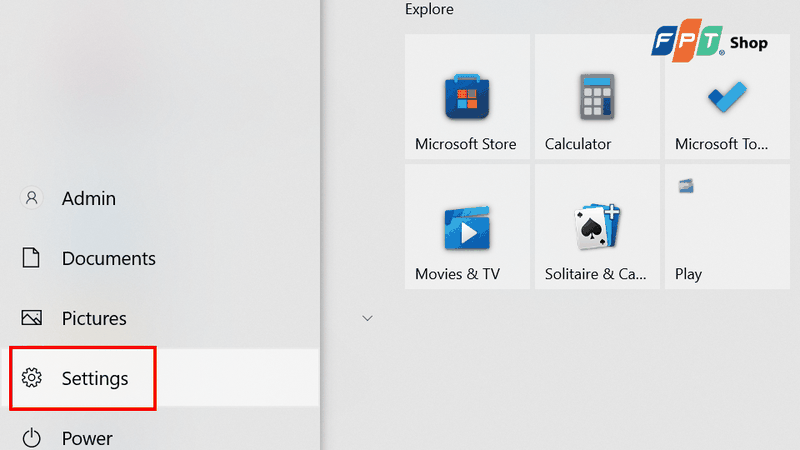
Task: Click the Power icon
Action: [32, 438]
